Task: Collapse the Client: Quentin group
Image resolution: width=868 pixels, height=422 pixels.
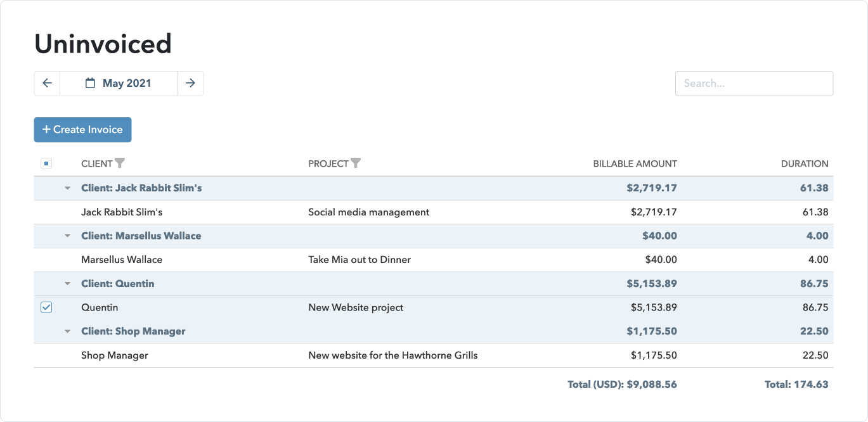Action: click(x=67, y=284)
